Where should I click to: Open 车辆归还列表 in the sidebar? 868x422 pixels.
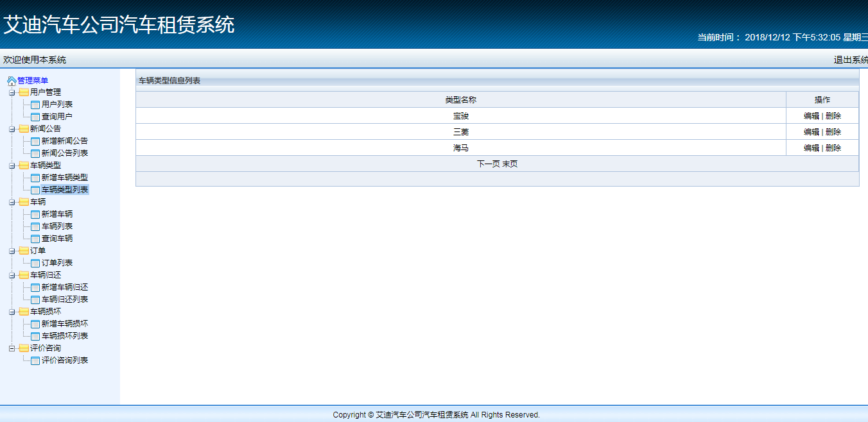[65, 300]
